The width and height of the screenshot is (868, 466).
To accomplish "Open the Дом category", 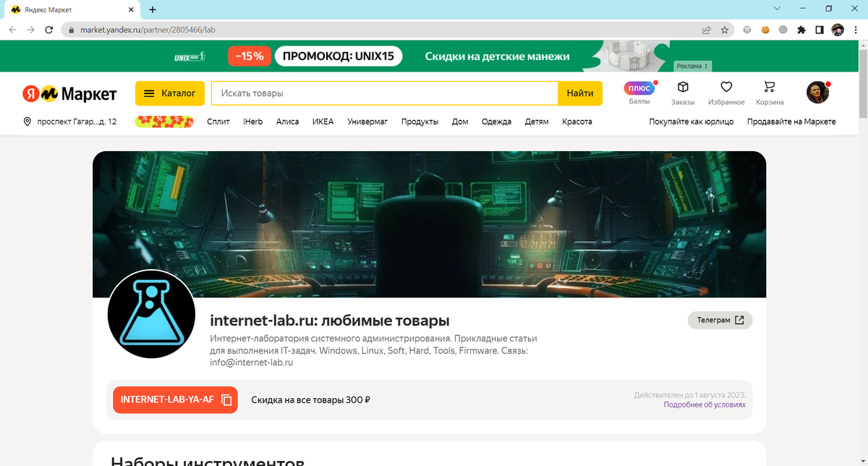I will pos(460,122).
